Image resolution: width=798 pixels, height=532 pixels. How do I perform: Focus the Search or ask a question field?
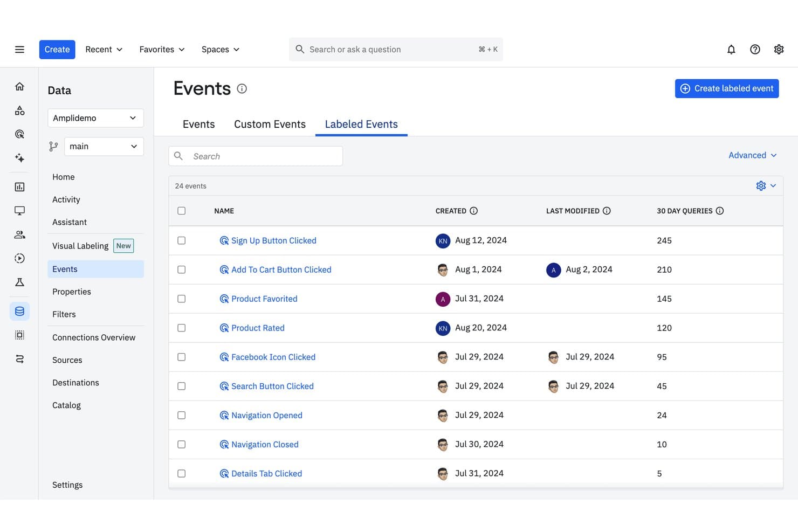pyautogui.click(x=396, y=50)
